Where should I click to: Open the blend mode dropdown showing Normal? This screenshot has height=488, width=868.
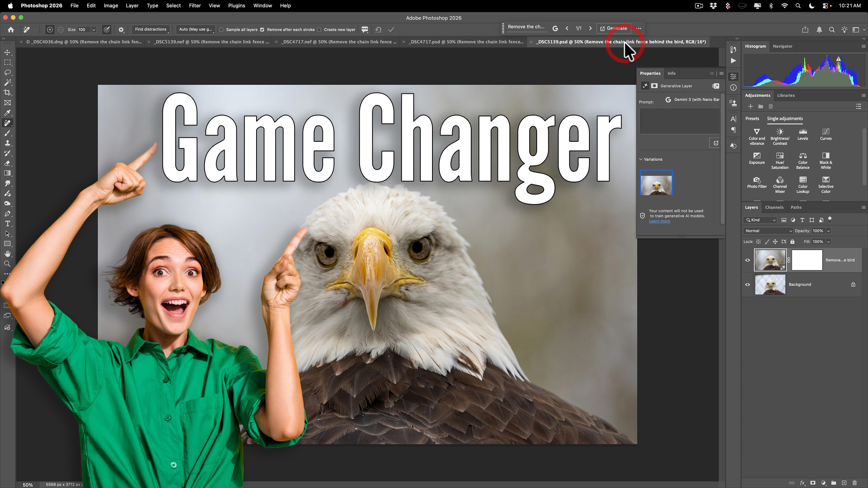[x=768, y=231]
